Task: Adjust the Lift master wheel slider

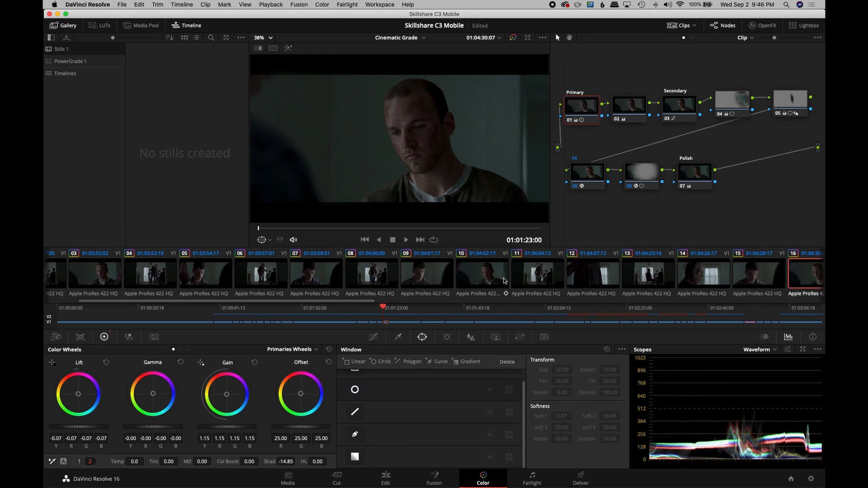Action: pos(78,427)
